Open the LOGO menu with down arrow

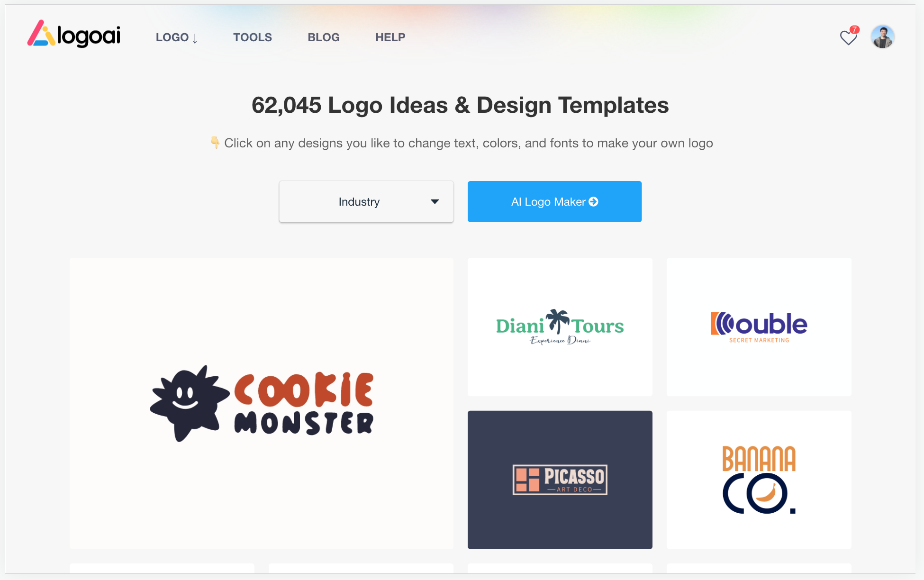177,37
